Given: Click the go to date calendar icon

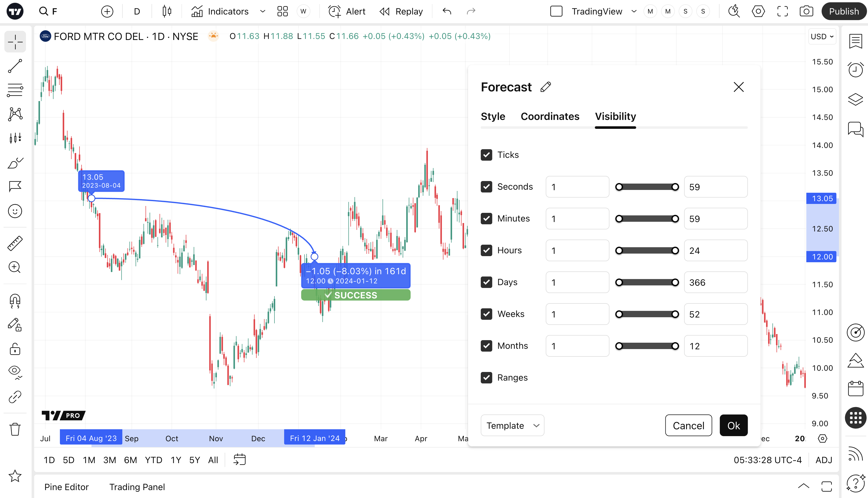Looking at the screenshot, I should [x=240, y=460].
